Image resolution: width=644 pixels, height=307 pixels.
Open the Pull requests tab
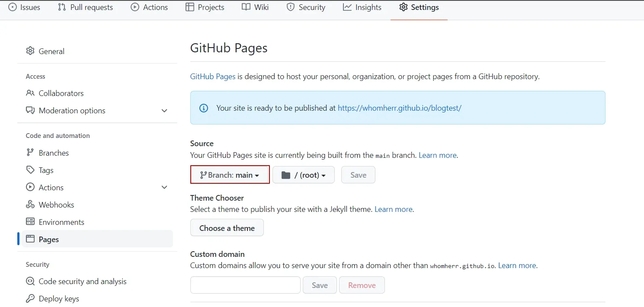pyautogui.click(x=85, y=7)
